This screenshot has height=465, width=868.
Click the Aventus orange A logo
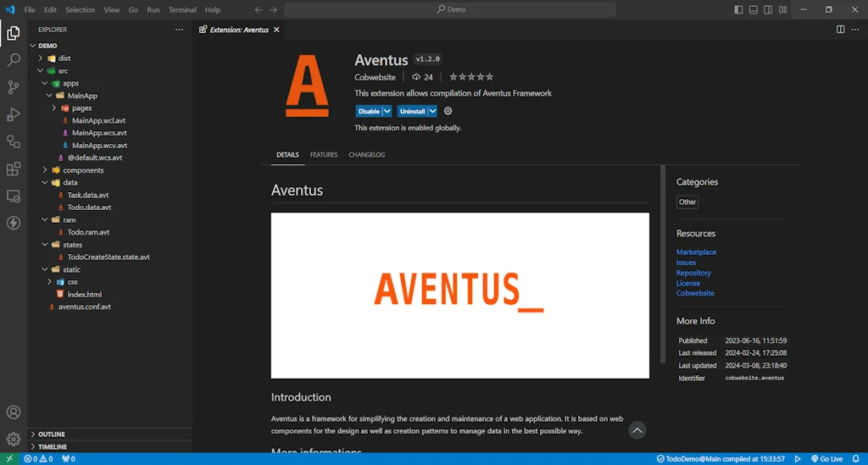tap(307, 86)
